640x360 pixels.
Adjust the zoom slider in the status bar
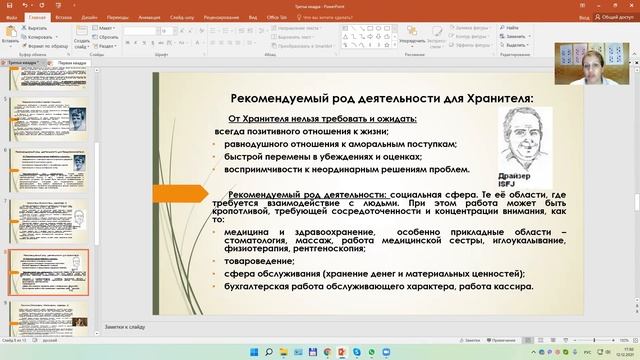594,340
